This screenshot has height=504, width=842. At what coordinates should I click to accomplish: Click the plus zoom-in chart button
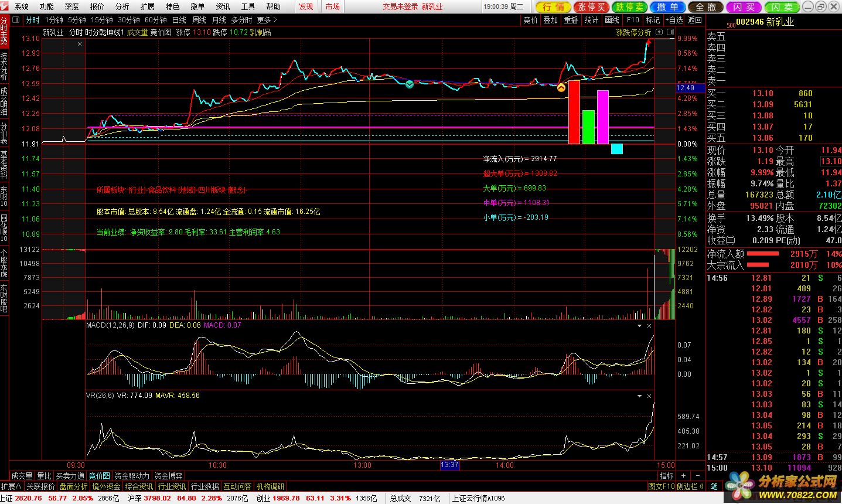683,476
